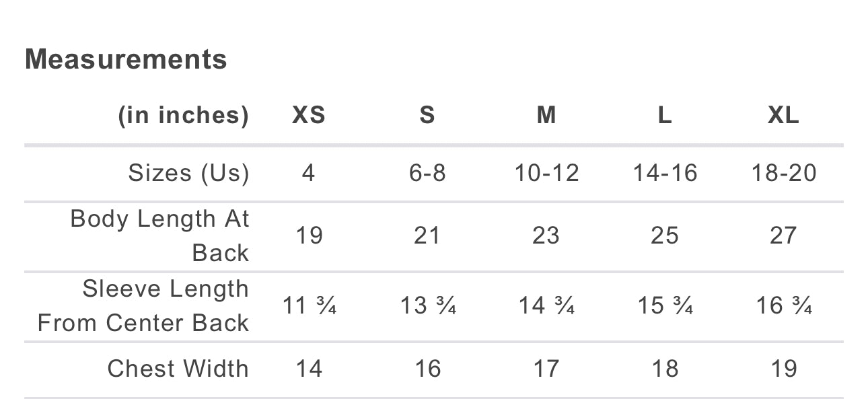Click the "Sleeve Length From Center Back" label

coord(144,305)
